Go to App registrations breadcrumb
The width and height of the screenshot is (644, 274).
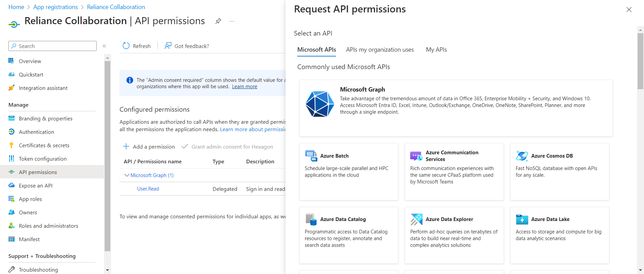click(x=56, y=7)
